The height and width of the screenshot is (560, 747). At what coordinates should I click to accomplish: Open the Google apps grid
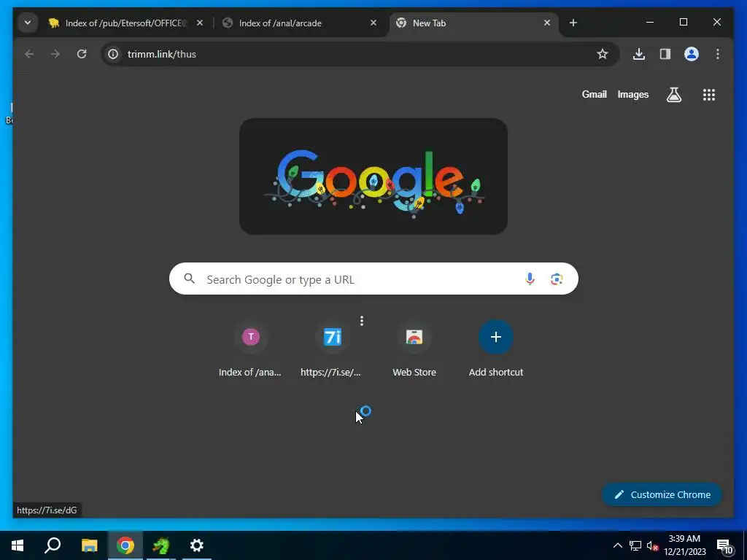click(x=709, y=95)
